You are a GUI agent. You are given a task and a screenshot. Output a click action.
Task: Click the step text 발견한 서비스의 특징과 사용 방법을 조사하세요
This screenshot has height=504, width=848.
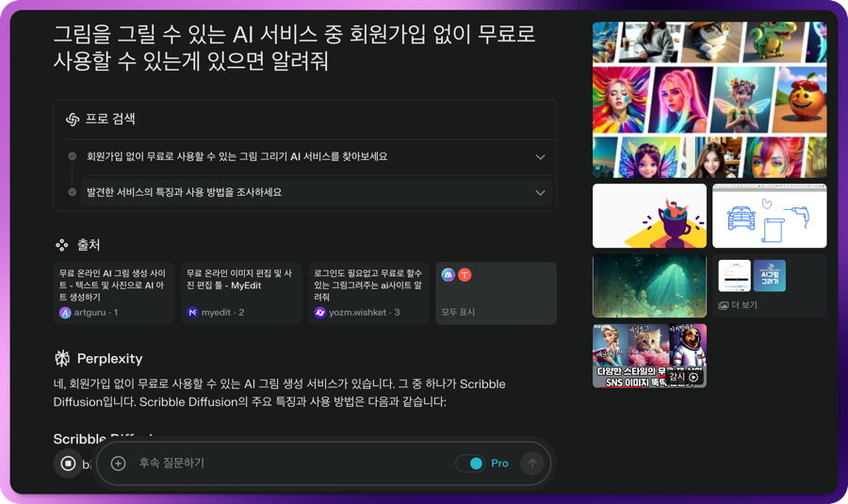coord(184,192)
